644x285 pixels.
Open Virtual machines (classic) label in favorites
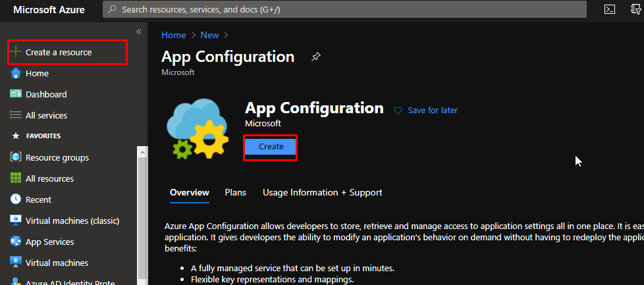(72, 220)
